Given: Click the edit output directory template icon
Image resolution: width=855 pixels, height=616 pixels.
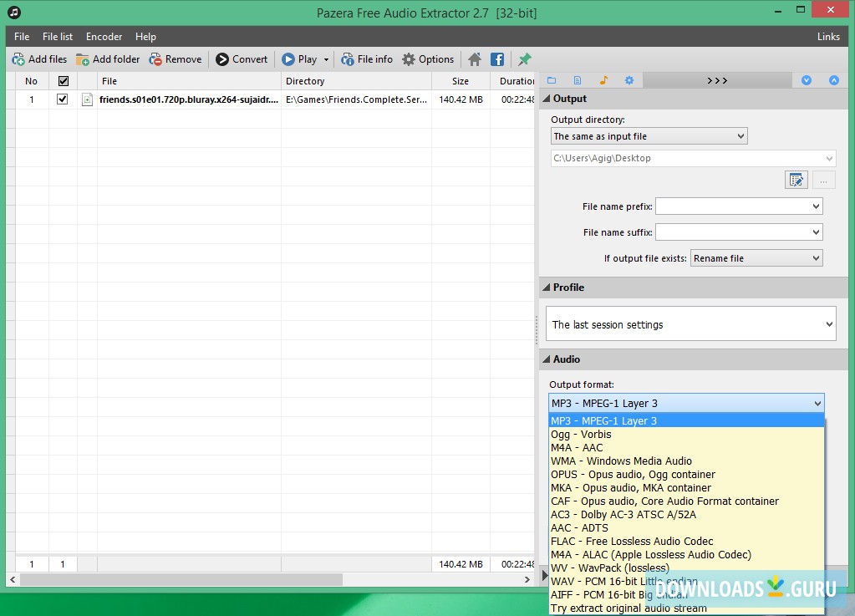Looking at the screenshot, I should pos(796,180).
